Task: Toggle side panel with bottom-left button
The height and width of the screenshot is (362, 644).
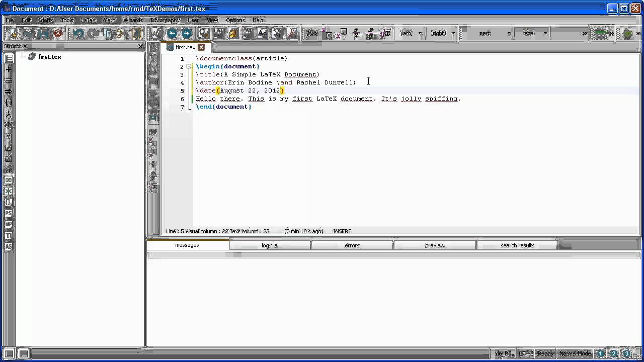Action: tap(9, 353)
